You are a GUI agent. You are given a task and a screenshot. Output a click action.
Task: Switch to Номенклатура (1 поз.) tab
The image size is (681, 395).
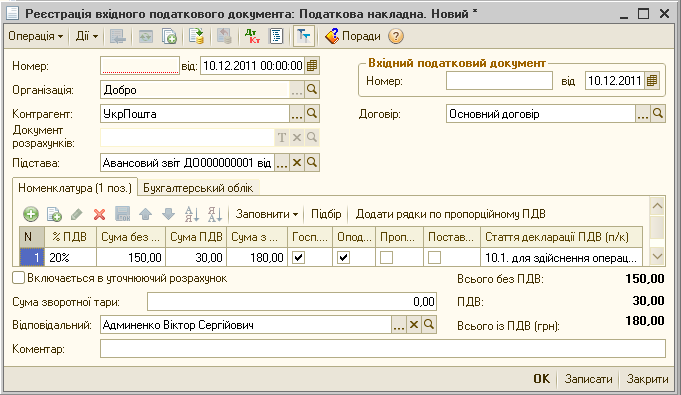point(75,188)
